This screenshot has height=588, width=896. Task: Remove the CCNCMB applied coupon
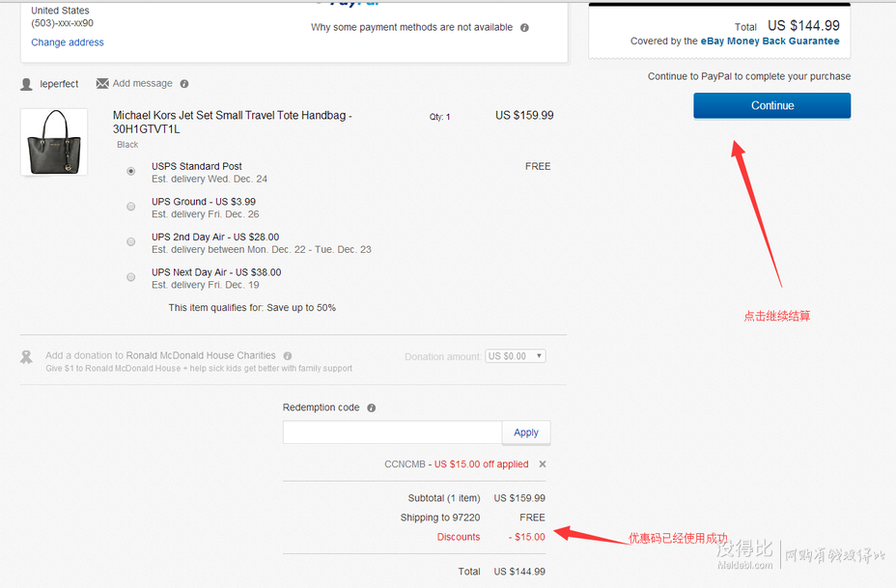[543, 464]
